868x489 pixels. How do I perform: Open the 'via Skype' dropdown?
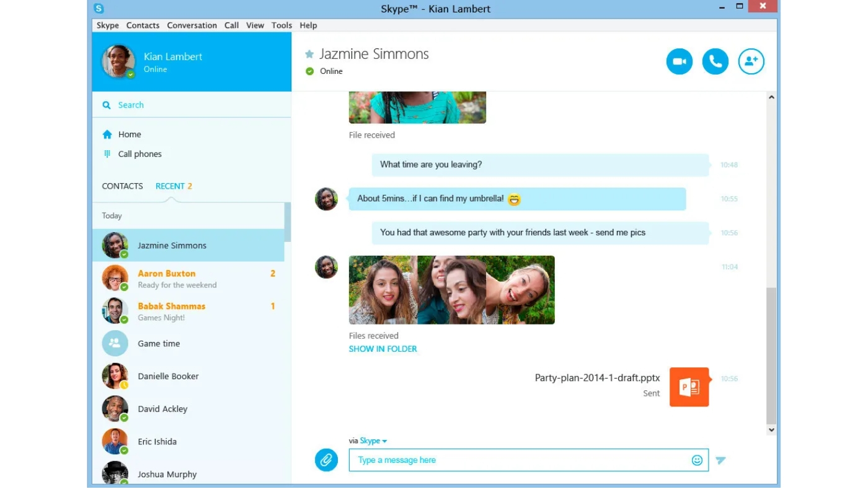tap(373, 441)
